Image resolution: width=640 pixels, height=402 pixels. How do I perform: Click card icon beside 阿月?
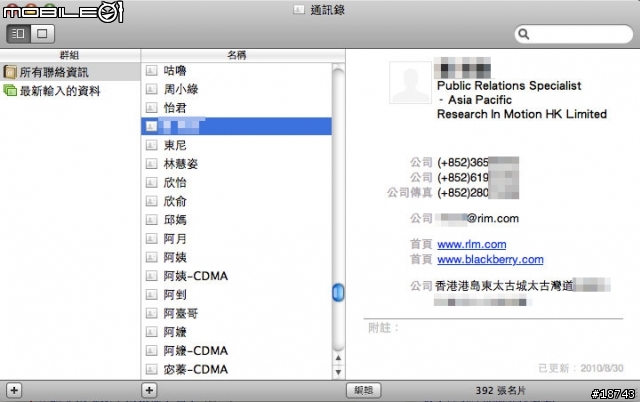point(151,239)
